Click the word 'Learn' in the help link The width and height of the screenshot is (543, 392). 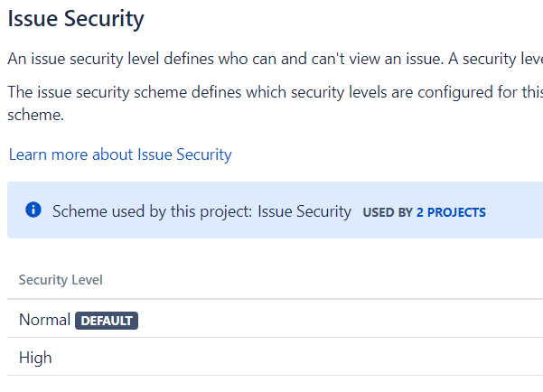coord(27,154)
